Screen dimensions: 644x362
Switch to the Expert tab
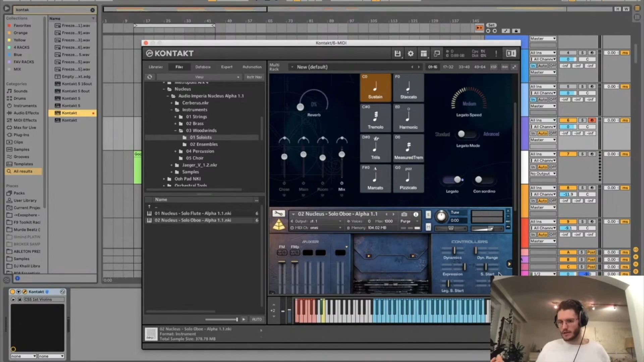tap(227, 67)
